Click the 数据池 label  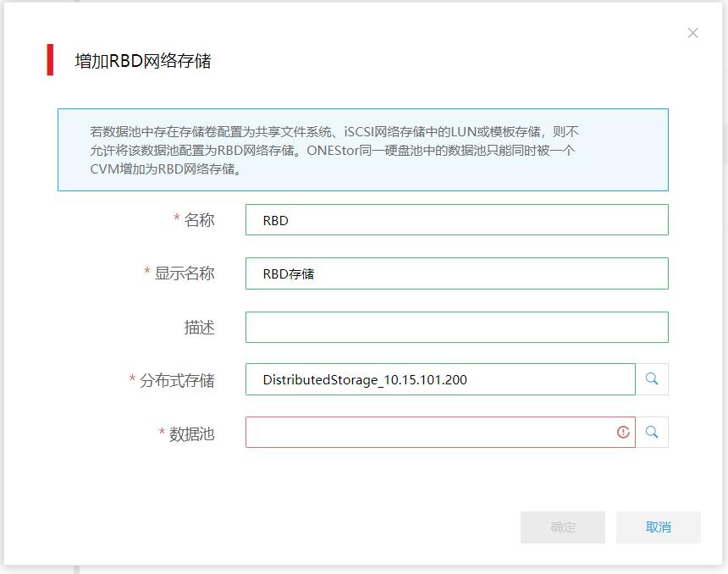coord(192,434)
